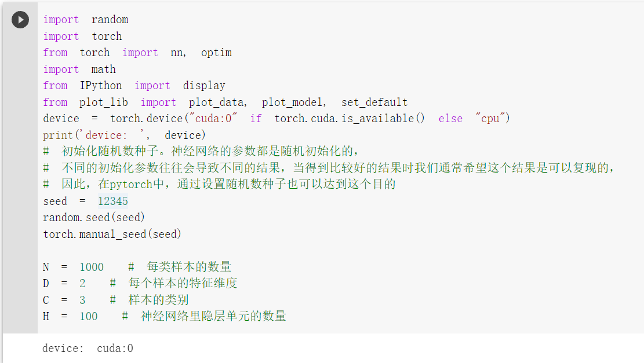644x363 pixels.
Task: Click the 'import torch' line
Action: (x=82, y=36)
